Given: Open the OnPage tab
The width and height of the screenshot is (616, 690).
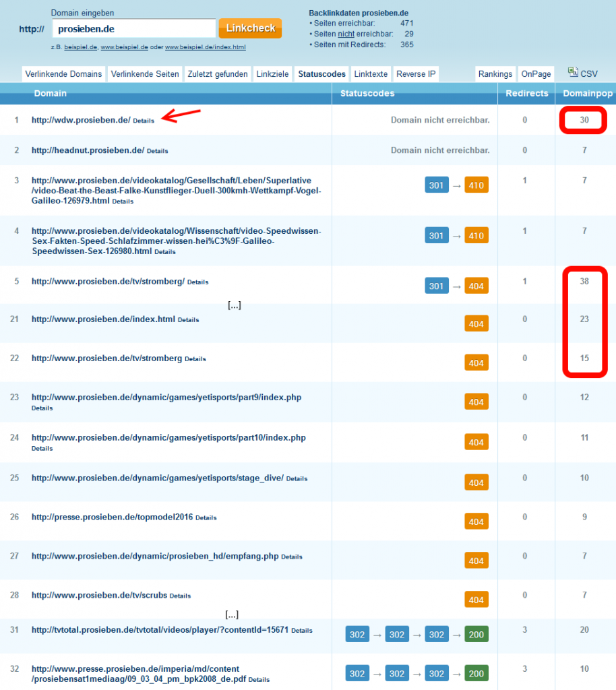Looking at the screenshot, I should point(536,74).
